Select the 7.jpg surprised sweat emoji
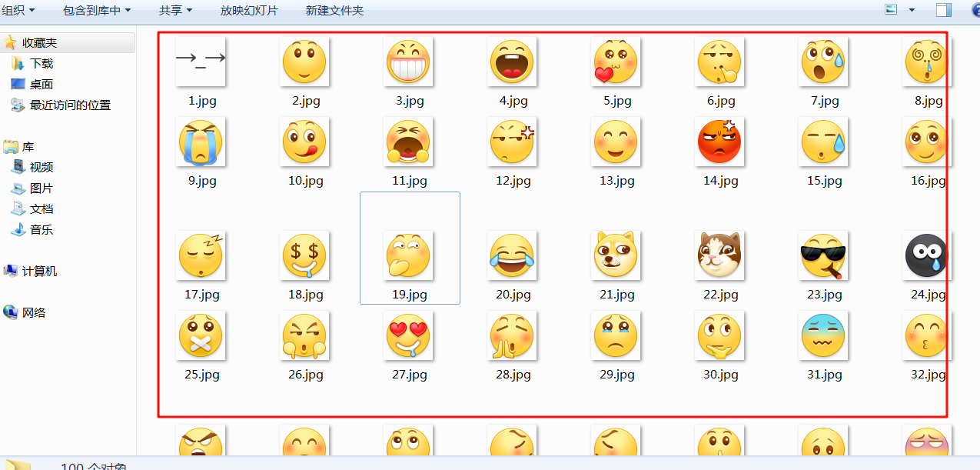The height and width of the screenshot is (470, 980). (x=823, y=62)
